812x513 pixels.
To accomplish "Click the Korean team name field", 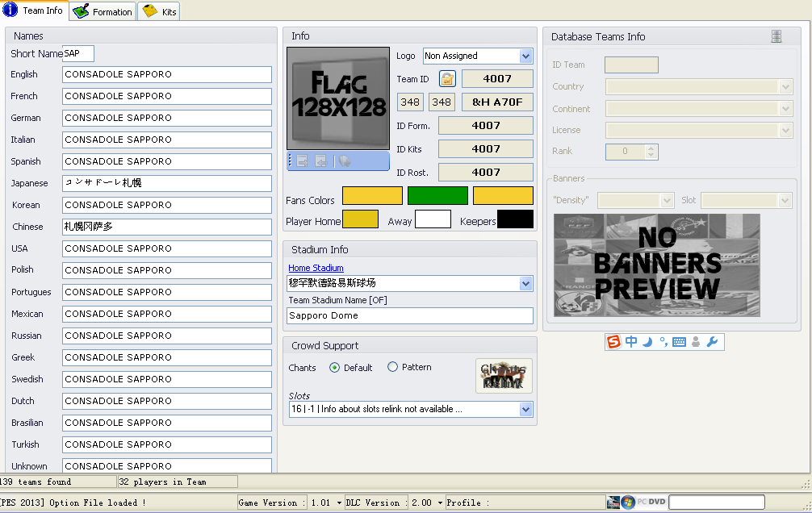I will point(167,205).
